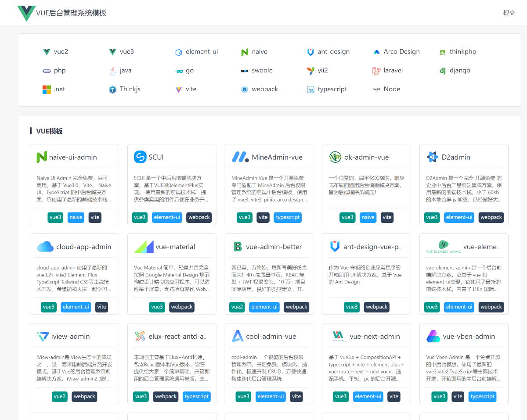
Task: Choose the go category icon
Action: coord(179,71)
